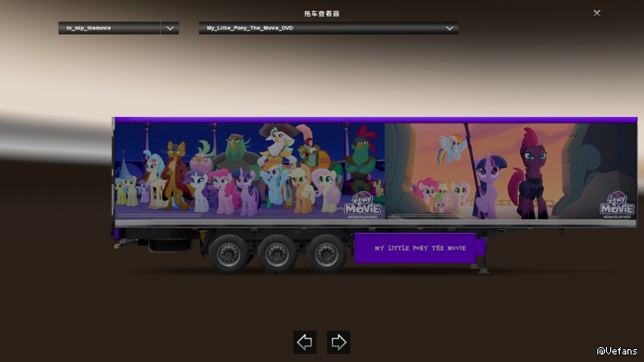Go to the next trailer with right arrow
Screen dimensions: 644x362
coord(339,342)
